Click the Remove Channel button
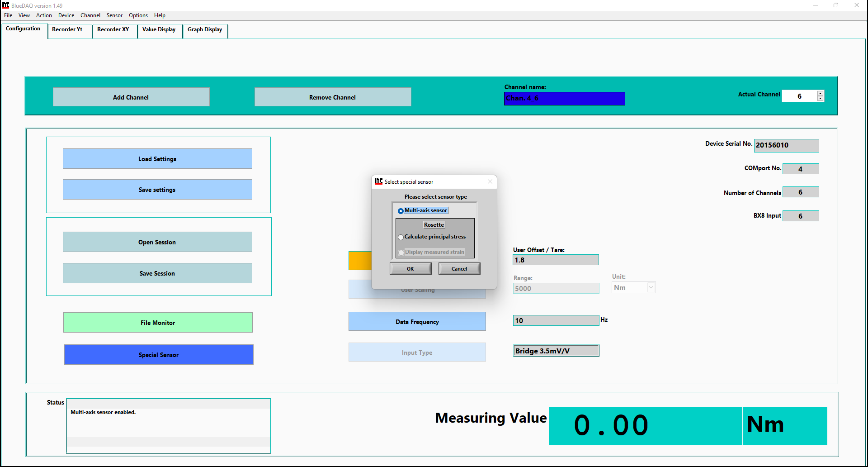 tap(333, 97)
